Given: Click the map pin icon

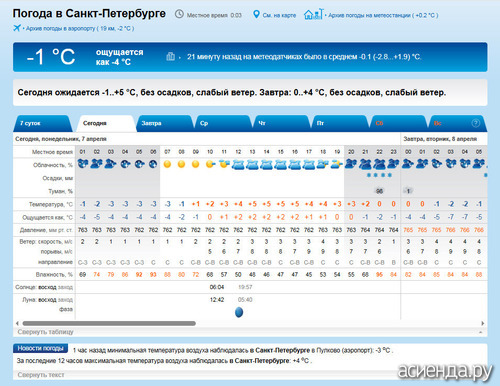Looking at the screenshot, I should coord(256,14).
